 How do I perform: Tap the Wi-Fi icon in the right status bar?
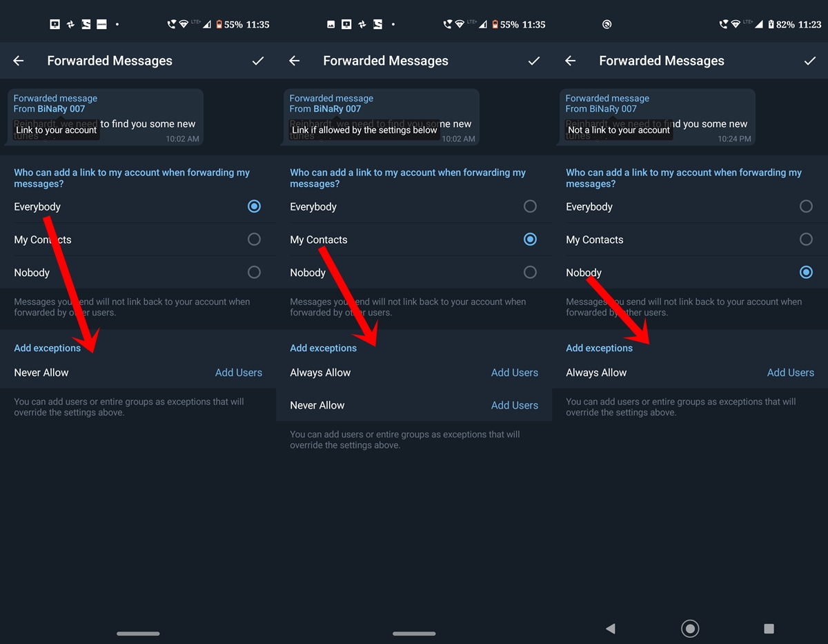click(x=736, y=24)
